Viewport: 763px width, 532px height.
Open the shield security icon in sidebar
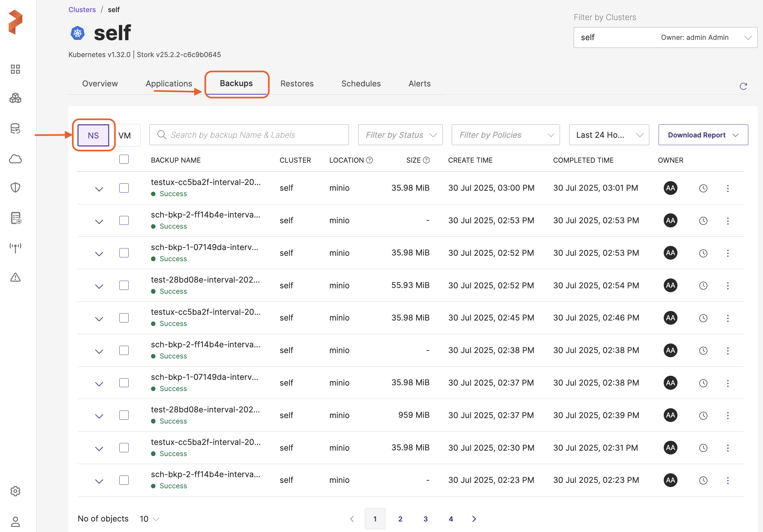15,188
